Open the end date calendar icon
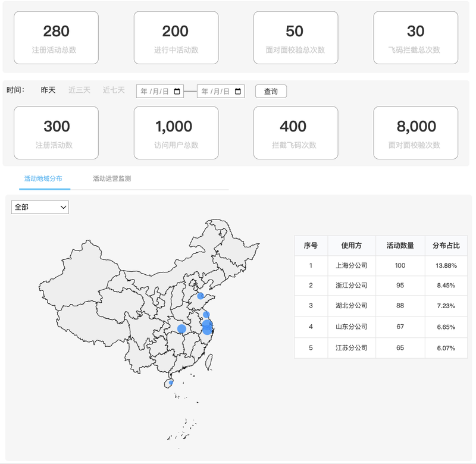476x464 pixels. pyautogui.click(x=238, y=92)
